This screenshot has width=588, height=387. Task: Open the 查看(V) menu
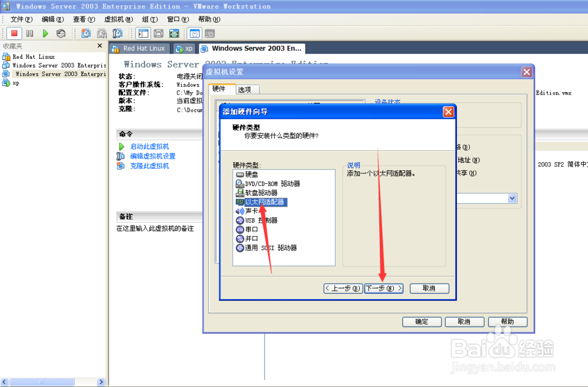84,19
